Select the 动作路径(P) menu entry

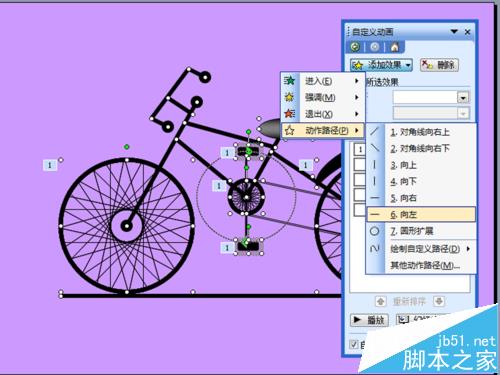[323, 130]
